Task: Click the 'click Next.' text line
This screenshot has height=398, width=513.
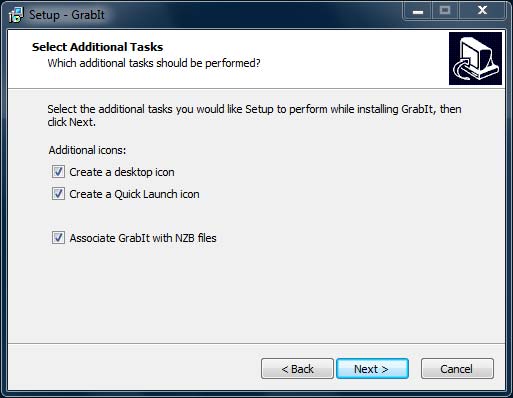Action: 71,122
